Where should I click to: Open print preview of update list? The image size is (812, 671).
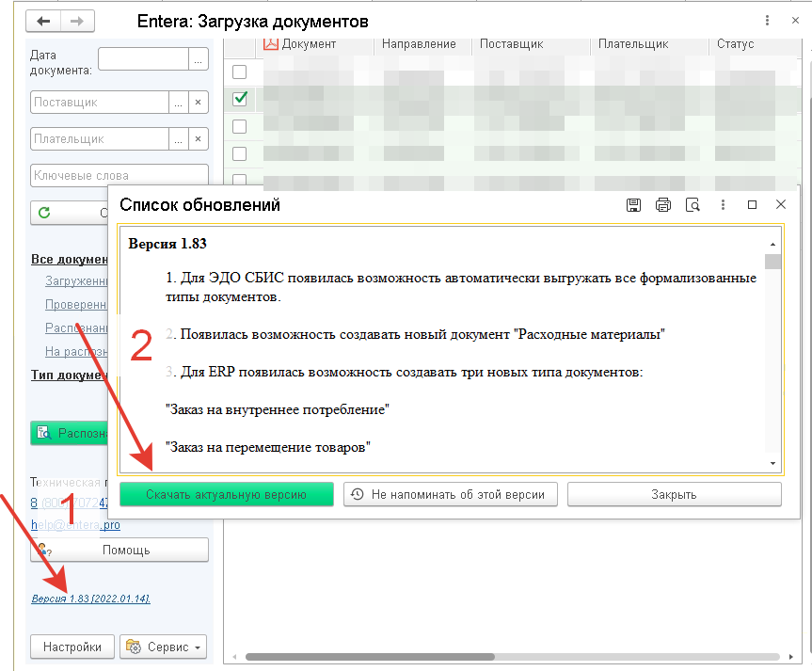point(693,205)
